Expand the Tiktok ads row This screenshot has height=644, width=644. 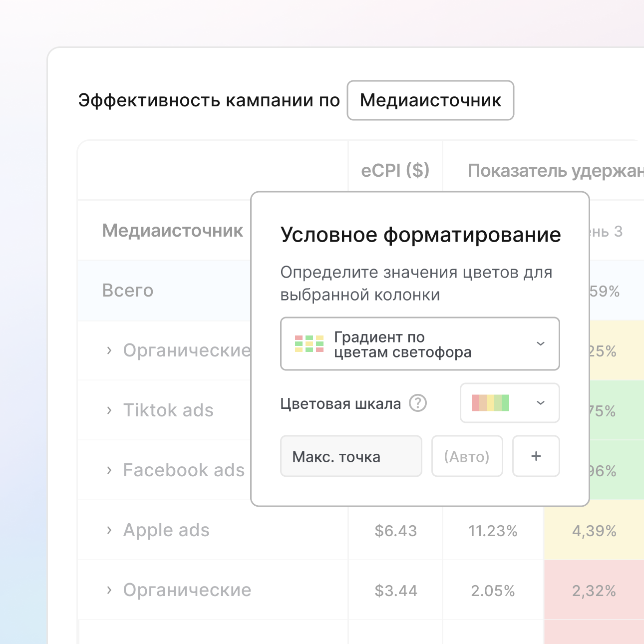click(109, 410)
